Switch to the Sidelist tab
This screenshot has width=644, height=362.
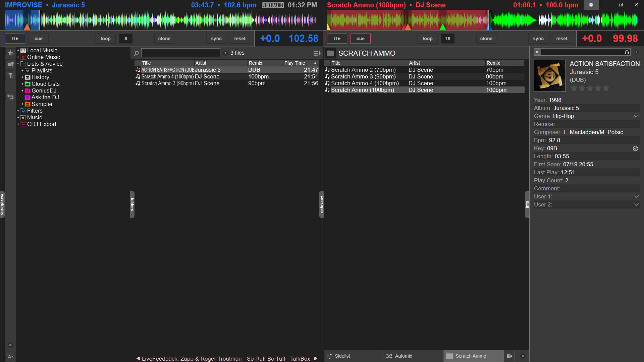(x=354, y=356)
